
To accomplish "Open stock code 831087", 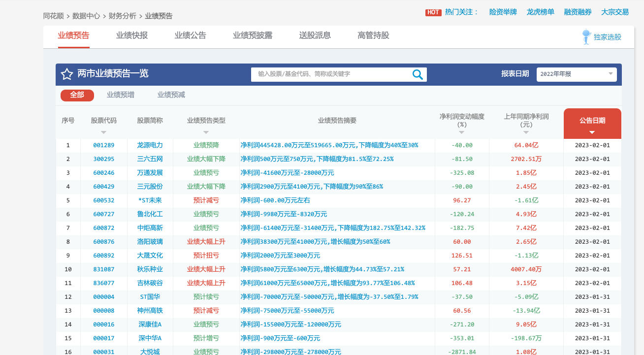I will coord(103,269).
